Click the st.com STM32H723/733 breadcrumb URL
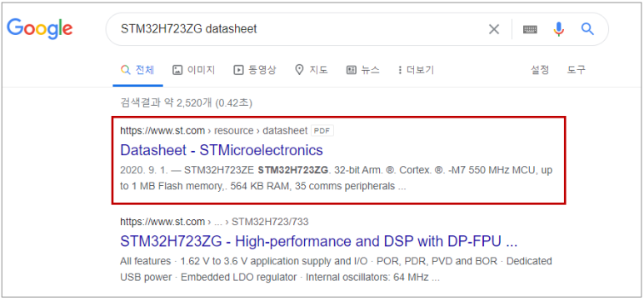 [x=214, y=222]
